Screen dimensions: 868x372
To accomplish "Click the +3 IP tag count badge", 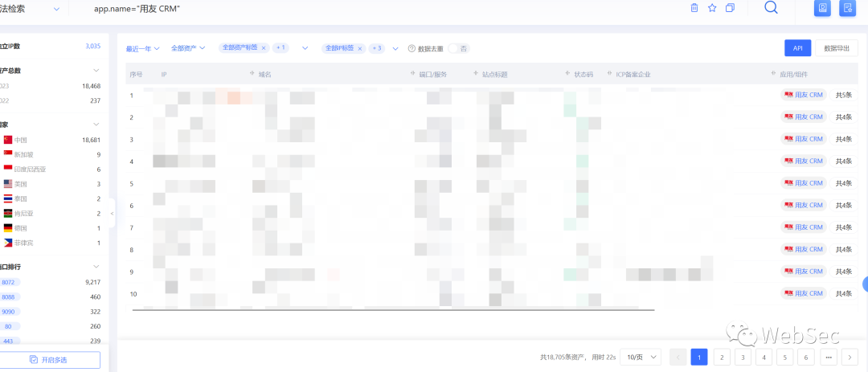I will (x=377, y=48).
